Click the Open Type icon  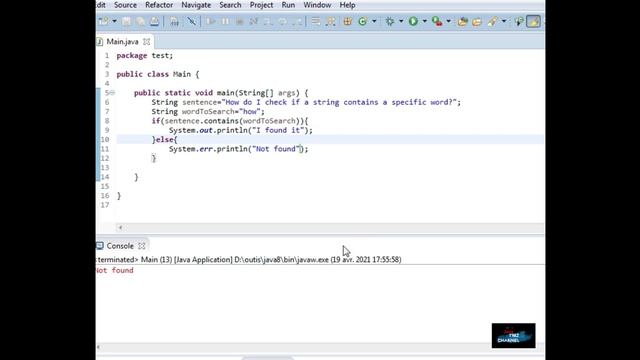462,21
